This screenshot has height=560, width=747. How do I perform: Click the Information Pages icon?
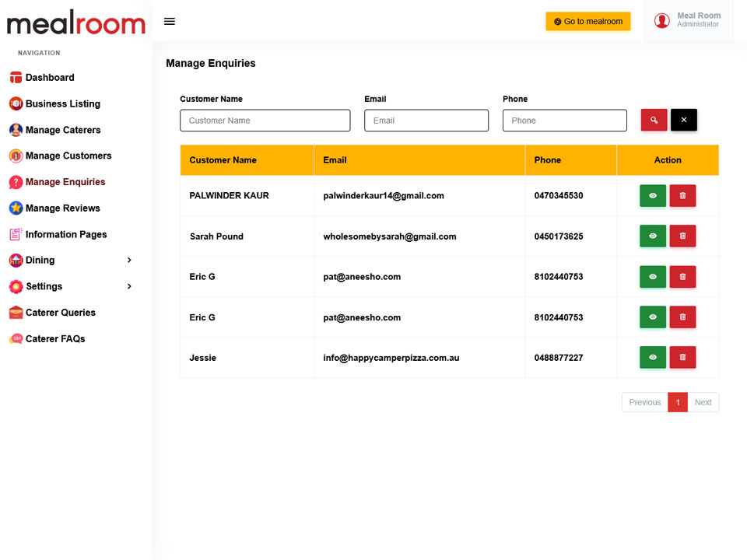pyautogui.click(x=16, y=234)
